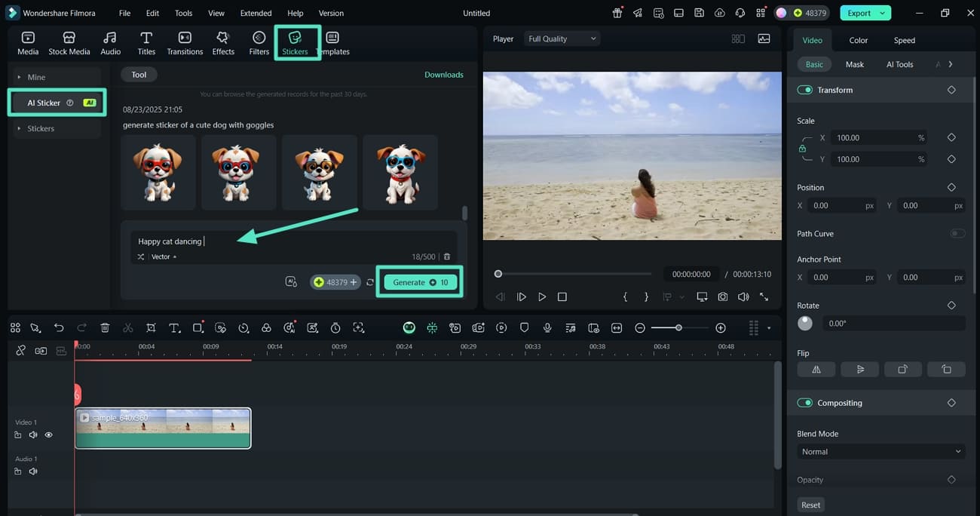
Task: Enable the Path Curve switch
Action: coord(957,233)
